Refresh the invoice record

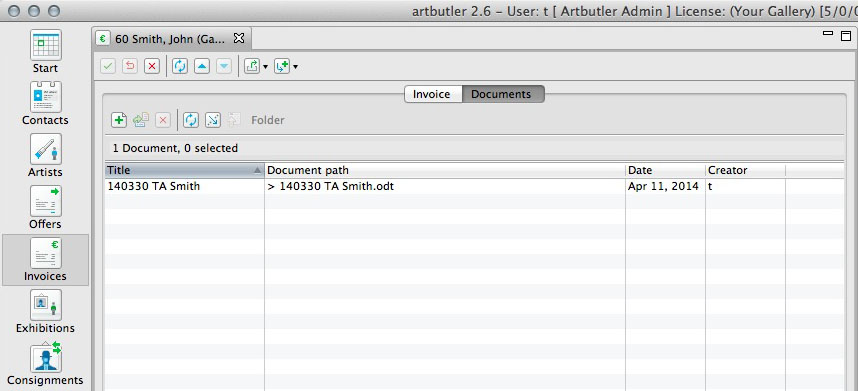pos(180,67)
